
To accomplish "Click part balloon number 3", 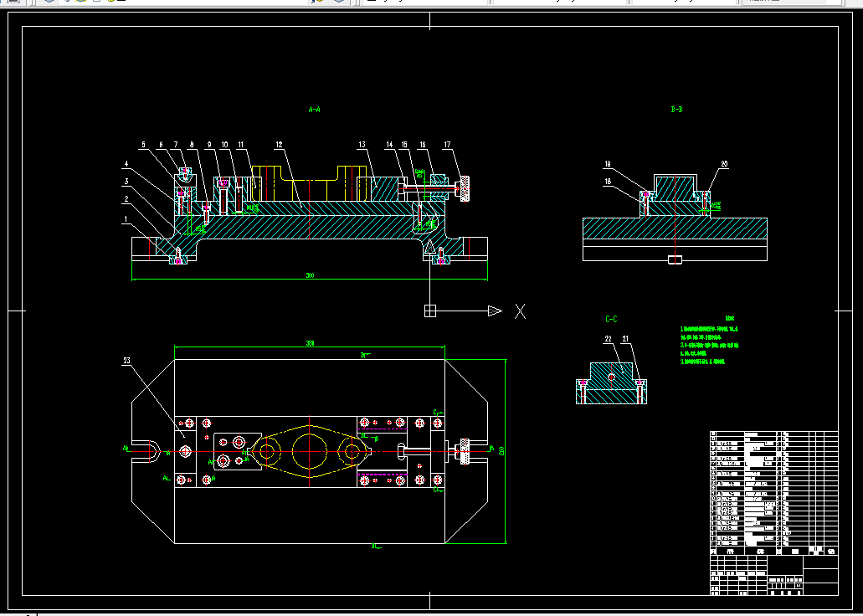I will (126, 182).
